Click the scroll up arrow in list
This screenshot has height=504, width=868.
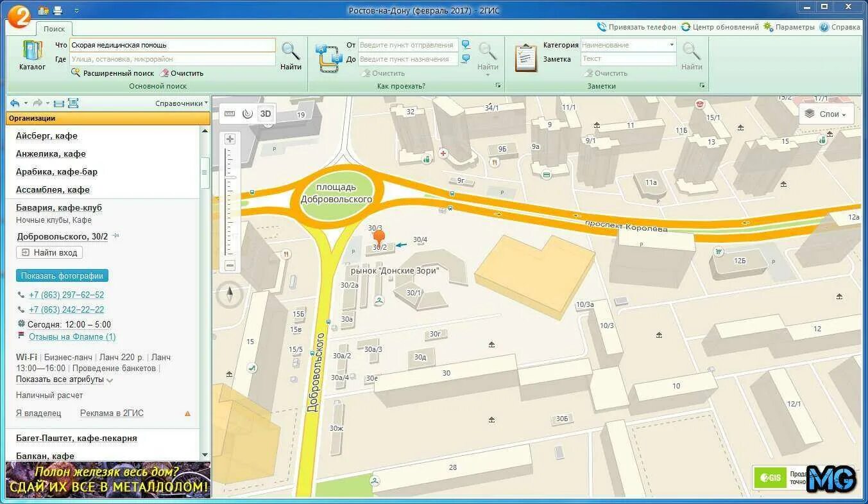click(205, 130)
